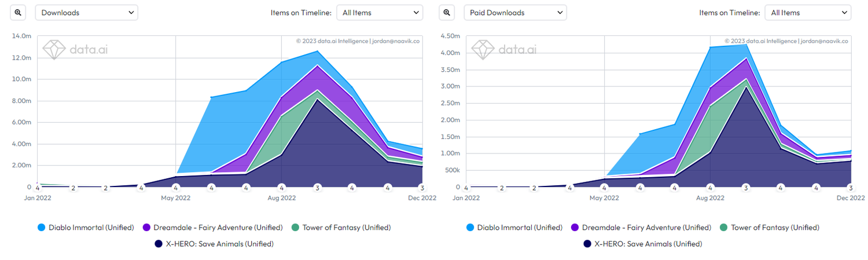Click the March 2022 event marker on Downloads chart
Image resolution: width=868 pixels, height=260 pixels.
tap(106, 188)
